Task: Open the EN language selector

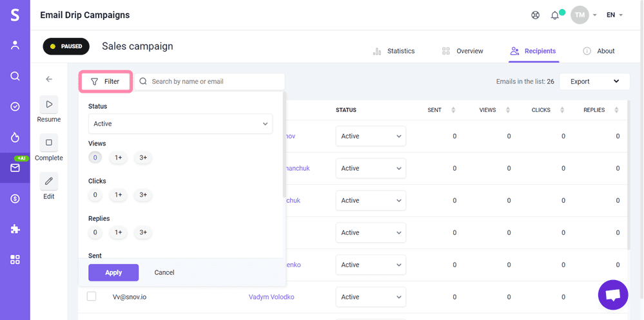Action: pos(614,15)
